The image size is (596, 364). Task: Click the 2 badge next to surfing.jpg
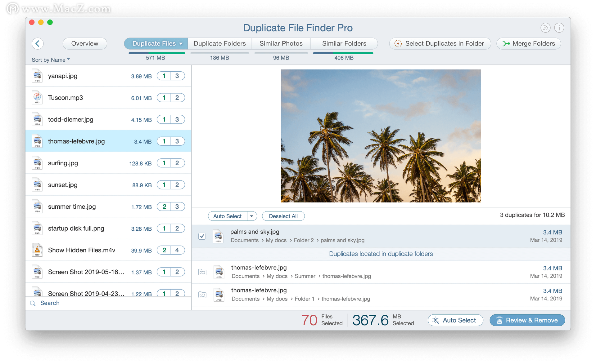click(178, 163)
